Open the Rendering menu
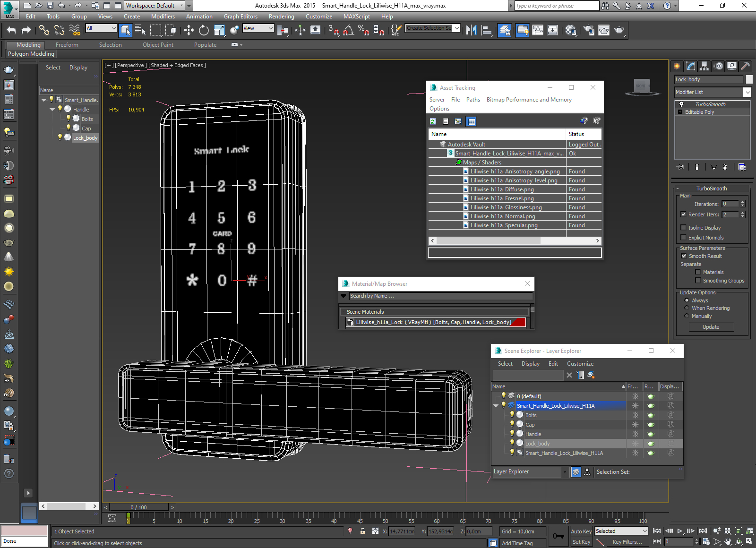Screen dimensions: 756x548 (x=282, y=17)
